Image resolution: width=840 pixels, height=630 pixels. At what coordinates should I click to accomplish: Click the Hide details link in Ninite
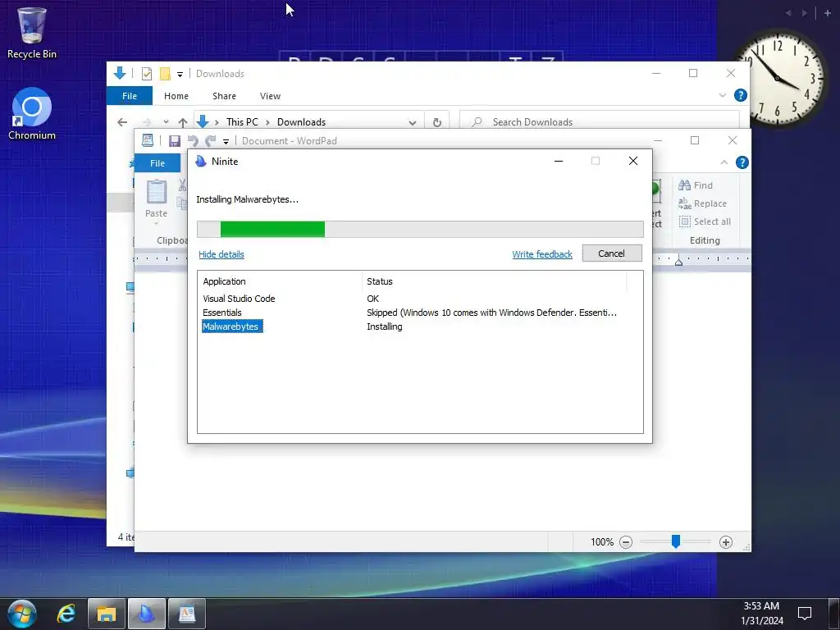[x=221, y=254]
